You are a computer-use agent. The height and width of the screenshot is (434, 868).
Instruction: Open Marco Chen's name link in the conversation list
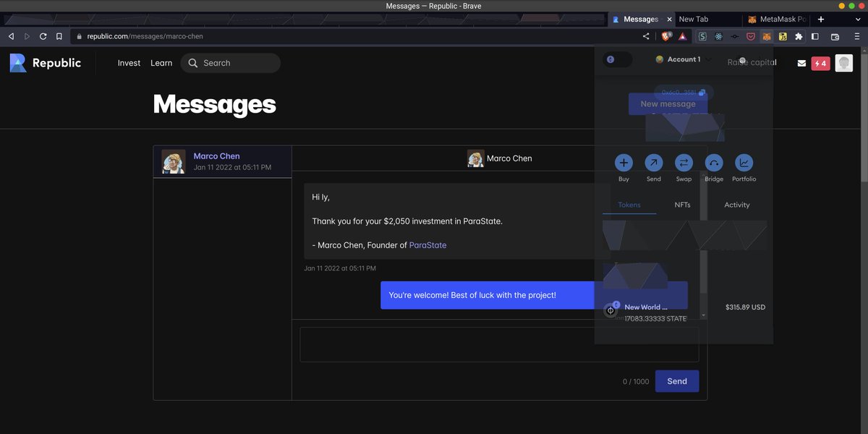[x=216, y=156]
